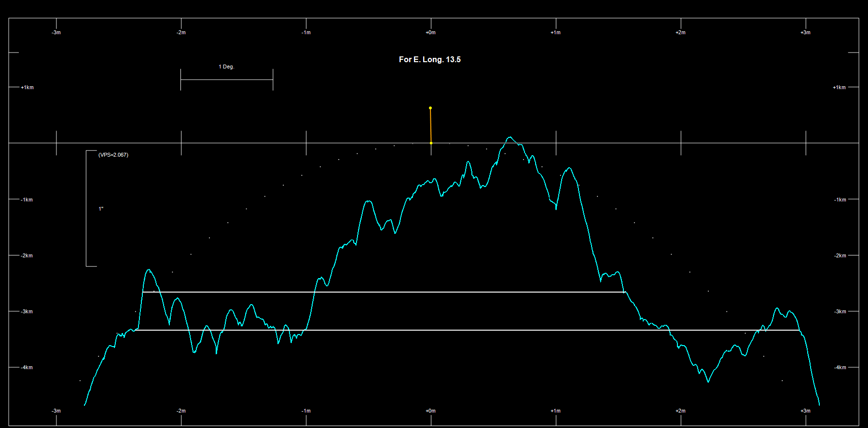Click the '-1km' label on left axis
868x428 pixels.
[27, 200]
